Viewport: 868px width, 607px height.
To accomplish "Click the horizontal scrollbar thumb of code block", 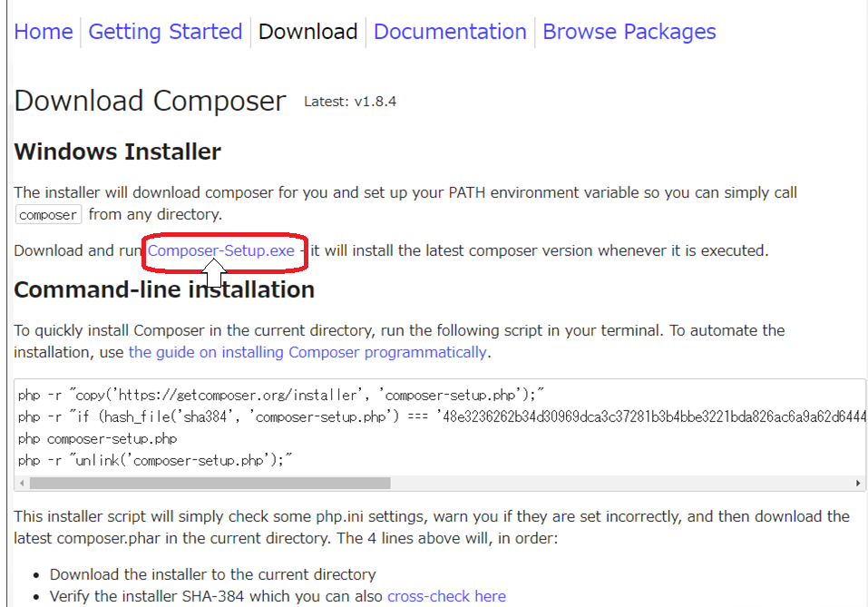I will pos(209,484).
